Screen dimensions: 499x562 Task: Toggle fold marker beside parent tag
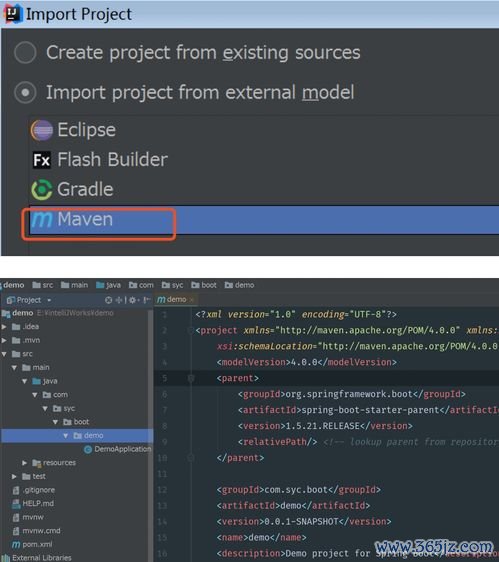click(191, 378)
